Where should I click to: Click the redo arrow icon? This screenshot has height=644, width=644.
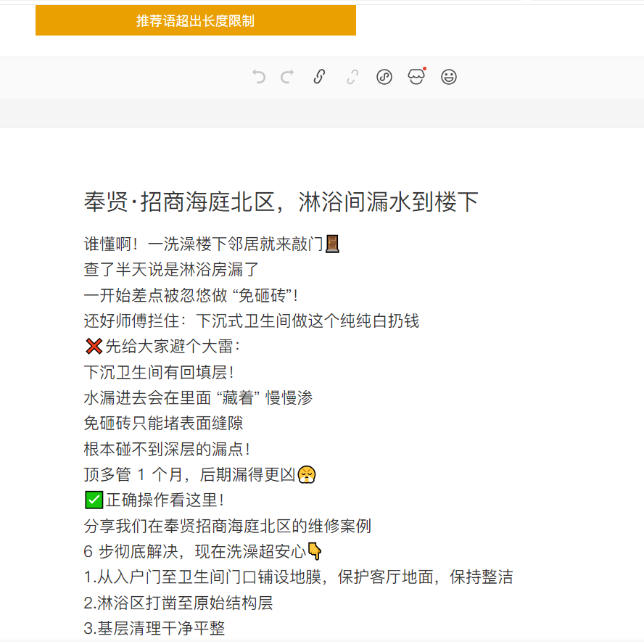[287, 77]
